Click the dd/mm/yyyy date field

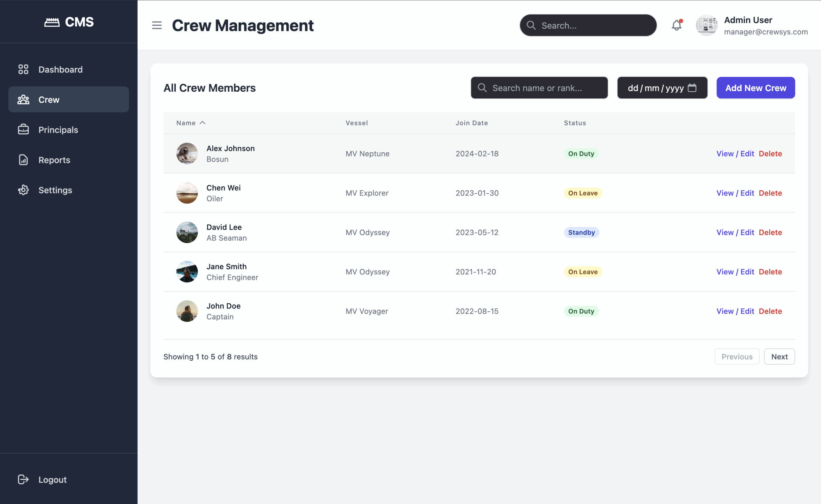(x=655, y=88)
